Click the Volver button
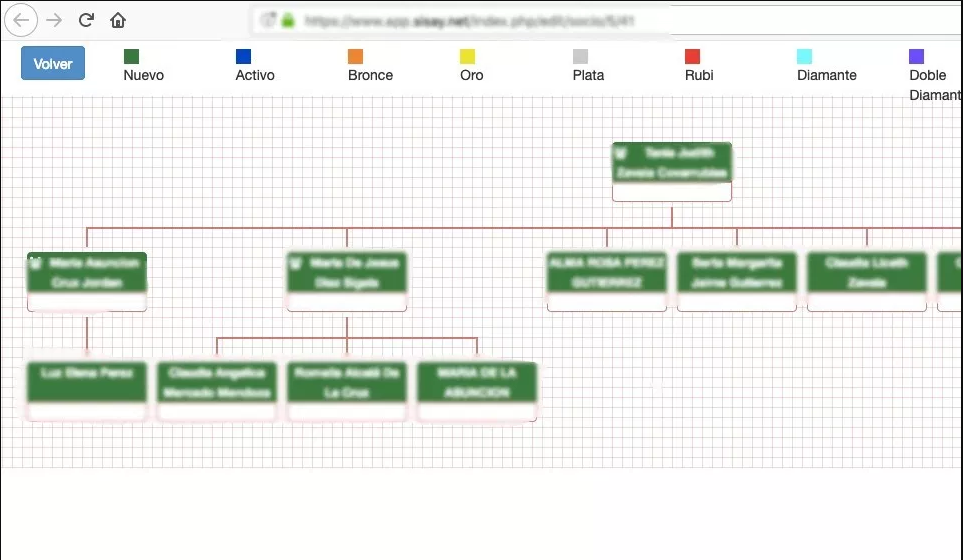Viewport: 963px width, 560px height. (x=53, y=63)
